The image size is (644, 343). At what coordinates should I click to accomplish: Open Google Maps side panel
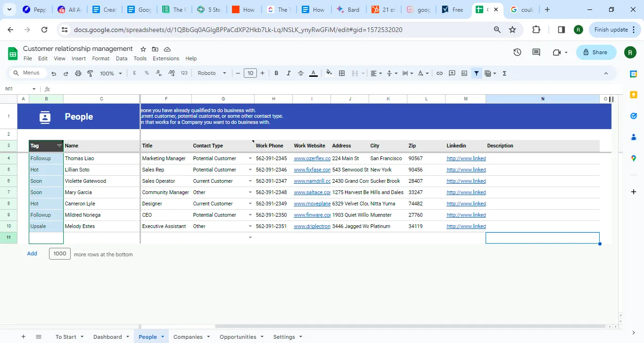pos(634,158)
